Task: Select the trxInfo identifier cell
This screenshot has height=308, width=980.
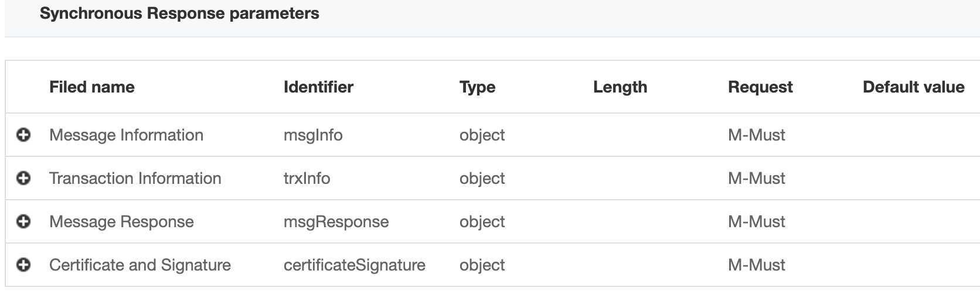Action: tap(307, 179)
